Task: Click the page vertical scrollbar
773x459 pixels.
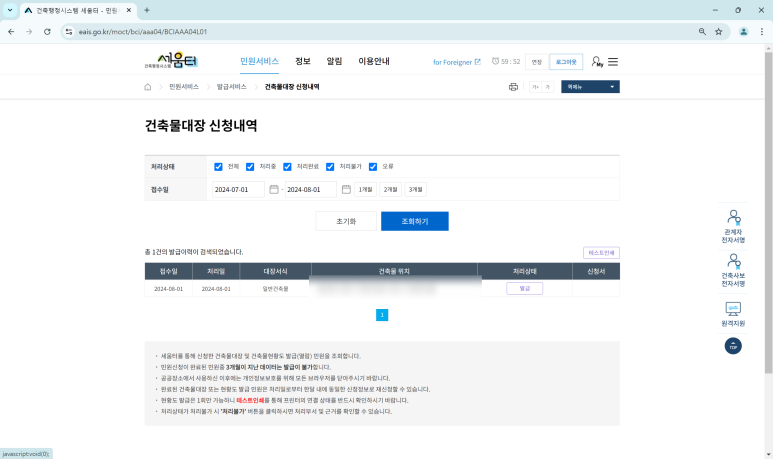Action: (768, 212)
